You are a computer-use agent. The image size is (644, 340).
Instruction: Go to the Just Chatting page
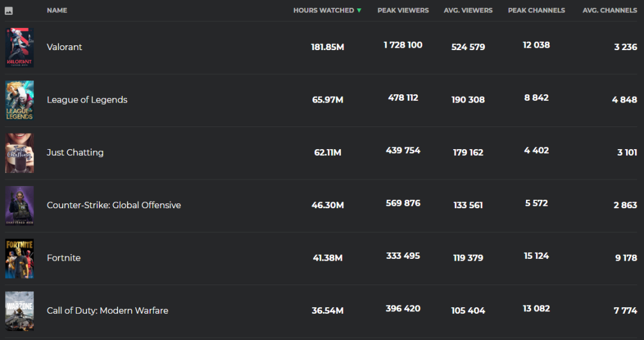tap(75, 153)
